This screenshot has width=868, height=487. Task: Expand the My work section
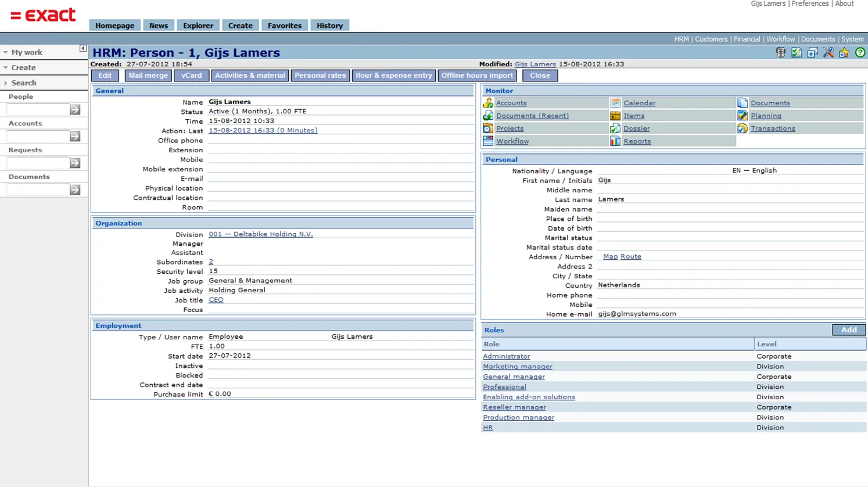point(26,52)
